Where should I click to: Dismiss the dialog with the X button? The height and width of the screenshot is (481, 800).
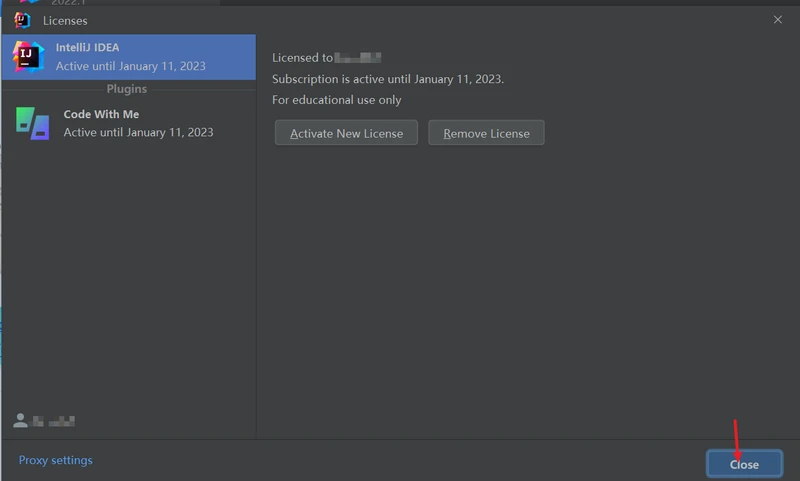pos(778,20)
